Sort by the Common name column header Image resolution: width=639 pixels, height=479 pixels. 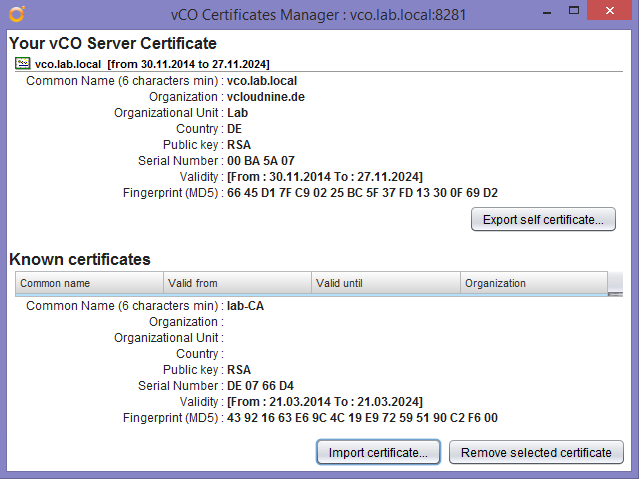[90, 283]
